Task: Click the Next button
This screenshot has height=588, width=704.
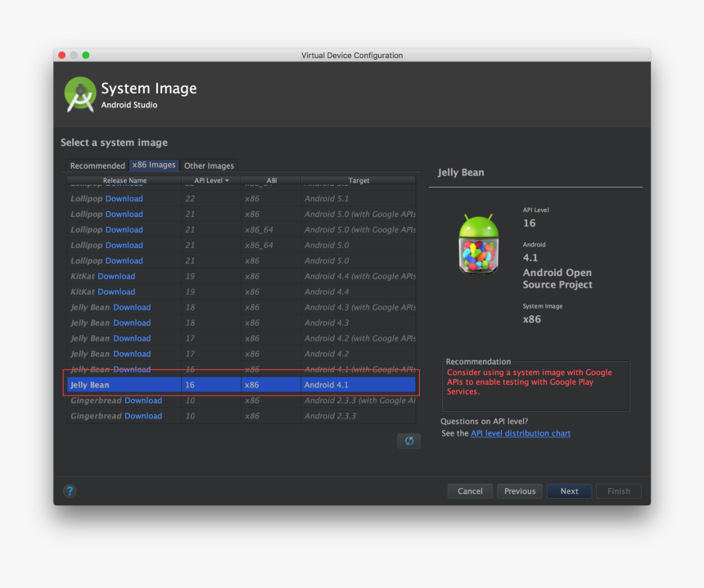Action: tap(569, 491)
